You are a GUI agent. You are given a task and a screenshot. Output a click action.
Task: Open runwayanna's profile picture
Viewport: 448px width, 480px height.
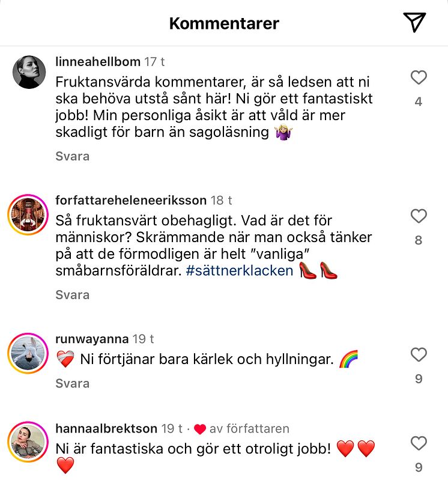coord(28,353)
